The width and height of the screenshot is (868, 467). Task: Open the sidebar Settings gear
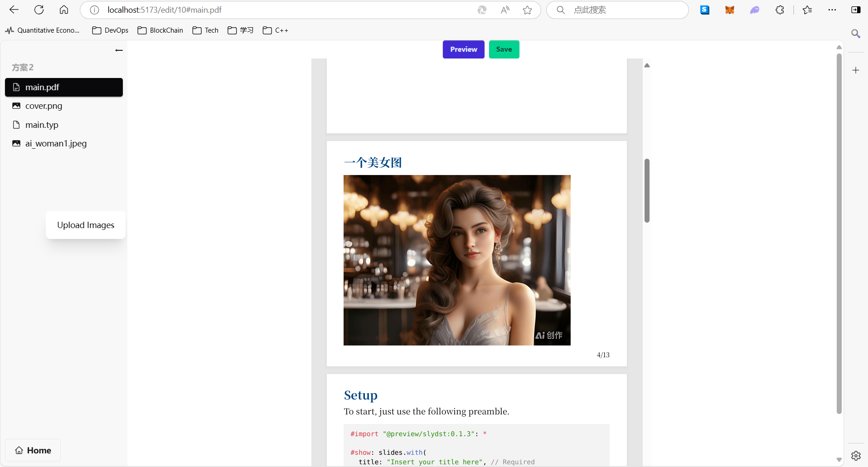[x=856, y=456]
